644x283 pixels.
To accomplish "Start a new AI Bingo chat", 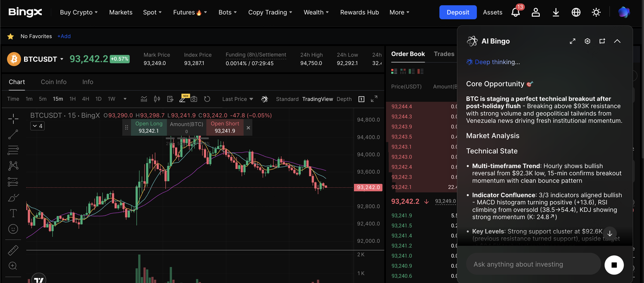I will point(602,41).
